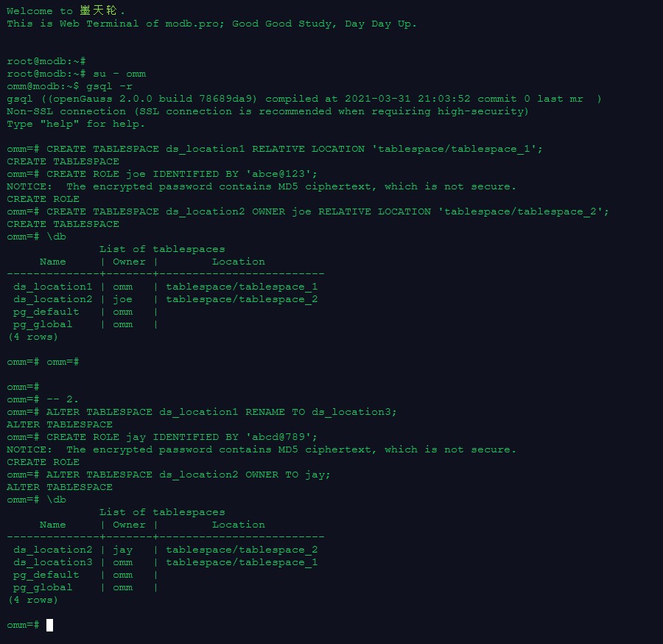Click the second "List of tablespaces" heading
663x644 pixels.
coord(162,512)
